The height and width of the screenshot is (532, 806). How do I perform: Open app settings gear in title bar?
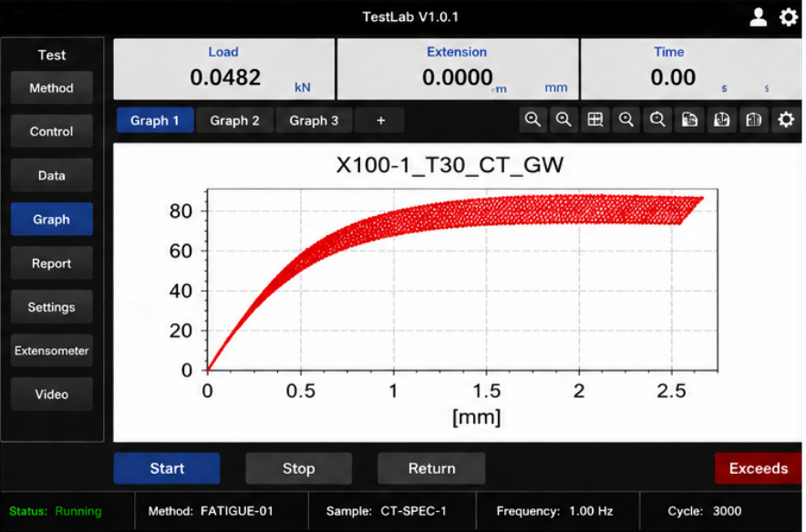coord(788,17)
